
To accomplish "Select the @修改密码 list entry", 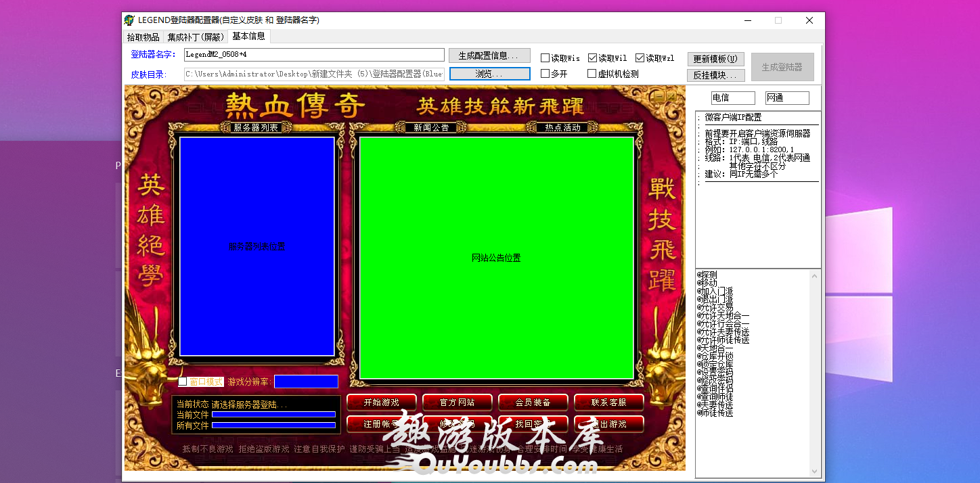I will 715,380.
